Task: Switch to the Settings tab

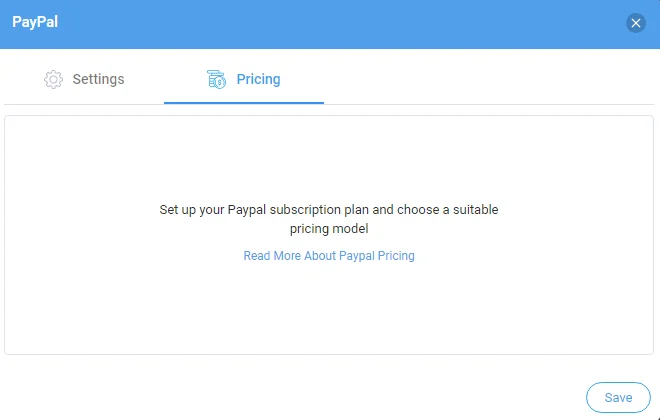Action: coord(84,80)
